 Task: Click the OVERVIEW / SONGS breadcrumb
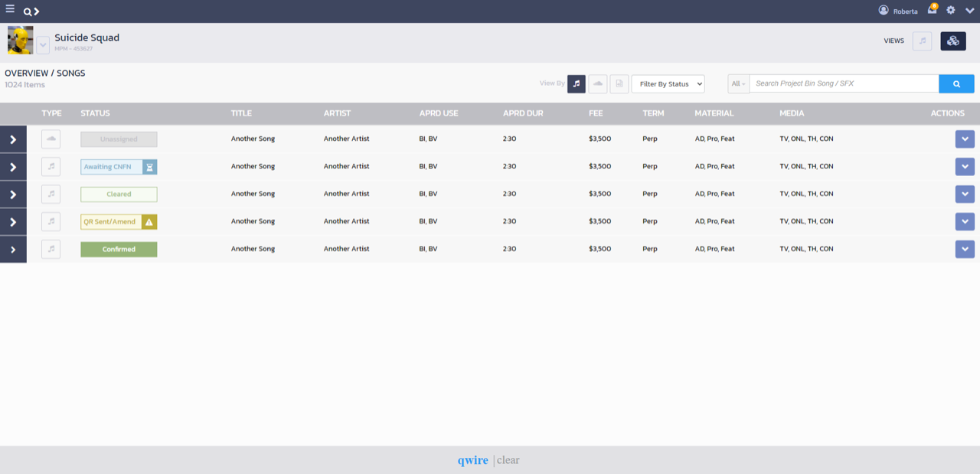click(45, 74)
